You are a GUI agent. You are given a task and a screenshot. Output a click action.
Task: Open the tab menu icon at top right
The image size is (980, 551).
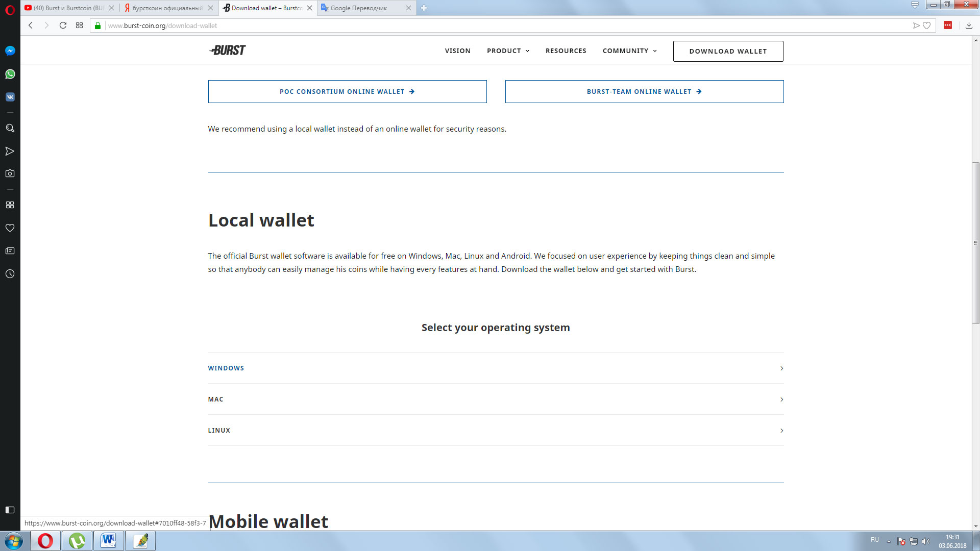(915, 5)
